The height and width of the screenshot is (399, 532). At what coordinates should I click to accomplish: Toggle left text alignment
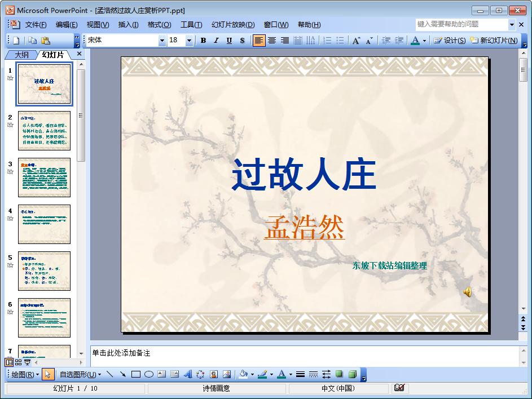259,41
